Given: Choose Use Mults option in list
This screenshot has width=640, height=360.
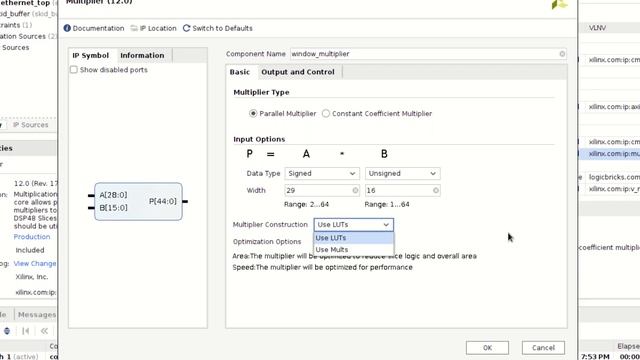Looking at the screenshot, I should [353, 249].
